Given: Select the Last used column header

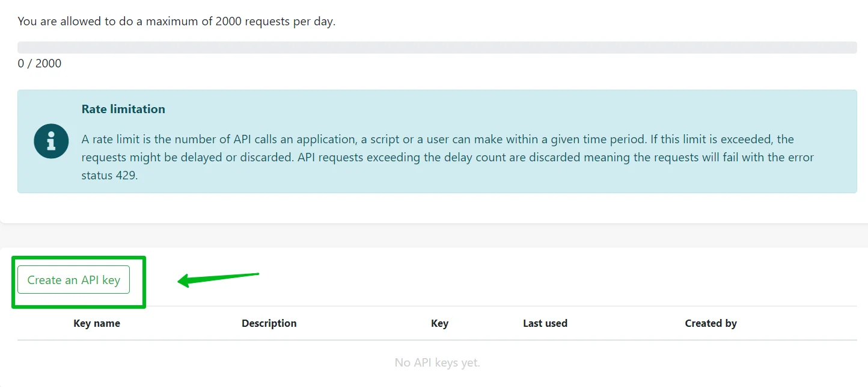Looking at the screenshot, I should pos(545,323).
